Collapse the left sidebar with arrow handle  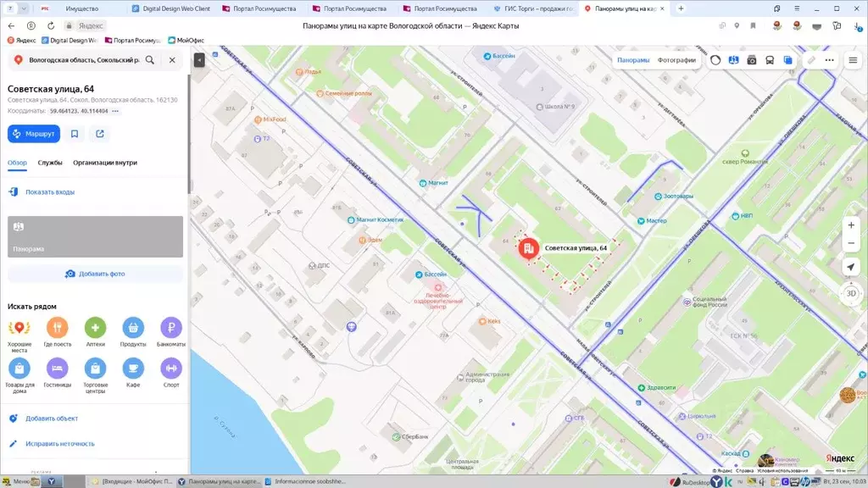199,60
